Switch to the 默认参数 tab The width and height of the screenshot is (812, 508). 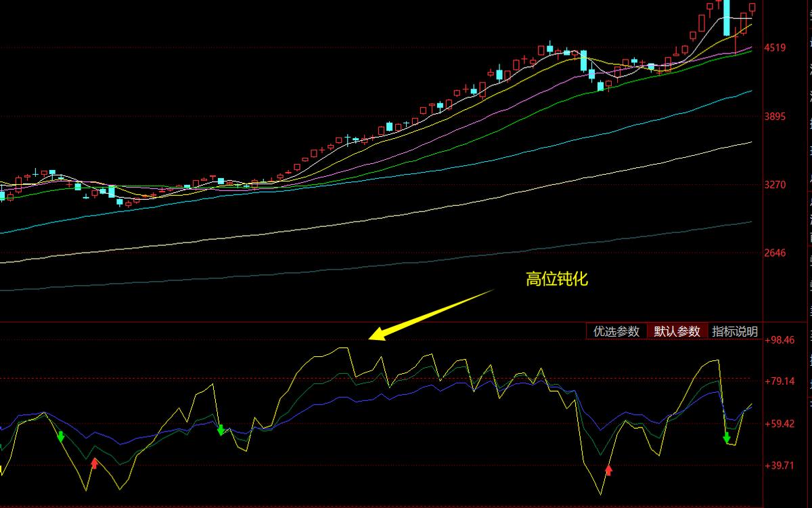click(677, 331)
